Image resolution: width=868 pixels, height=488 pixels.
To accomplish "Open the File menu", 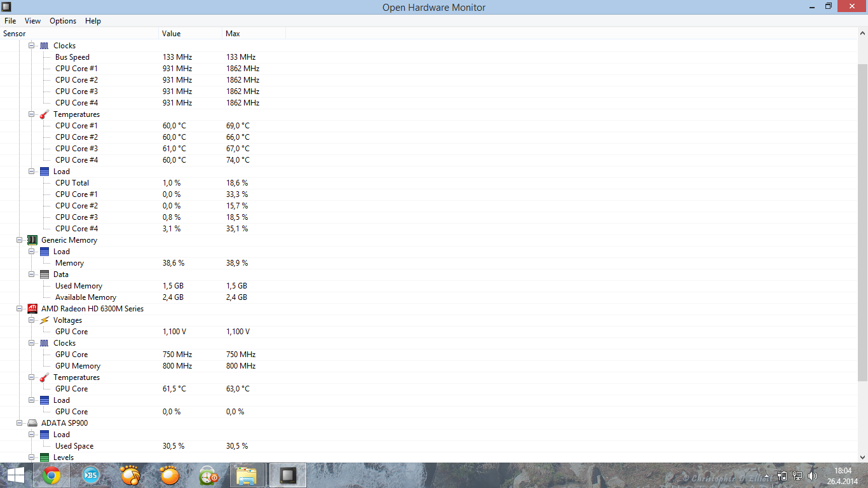I will tap(10, 21).
